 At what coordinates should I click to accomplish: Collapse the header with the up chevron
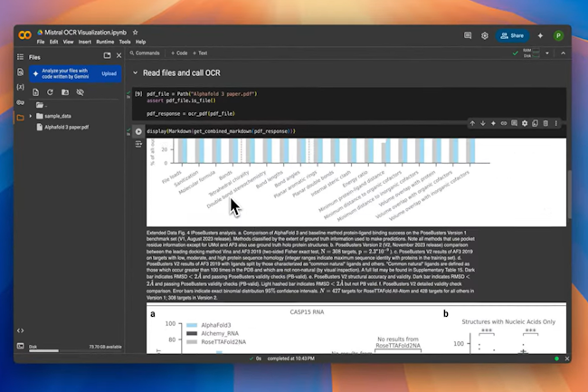point(563,53)
